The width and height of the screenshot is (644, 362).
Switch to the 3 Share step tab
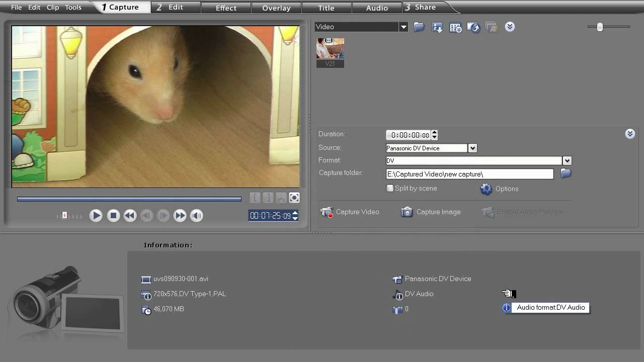[x=426, y=7]
